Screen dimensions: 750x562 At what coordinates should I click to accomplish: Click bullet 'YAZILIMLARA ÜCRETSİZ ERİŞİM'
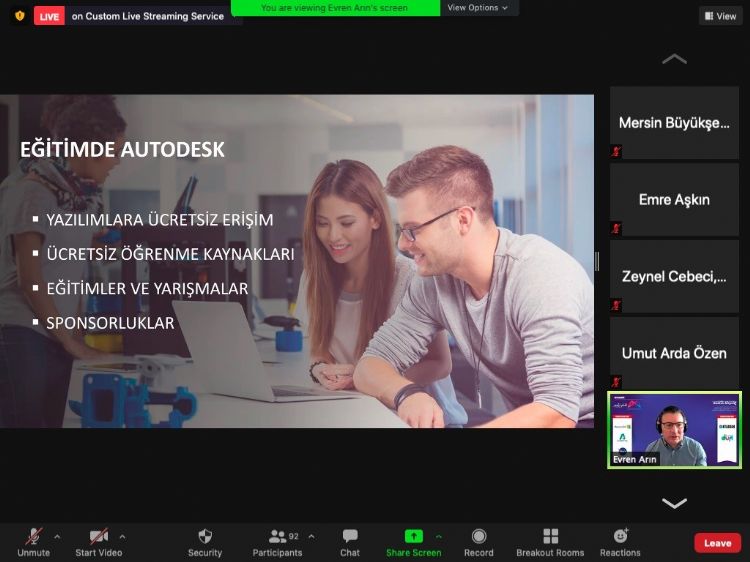coord(160,220)
